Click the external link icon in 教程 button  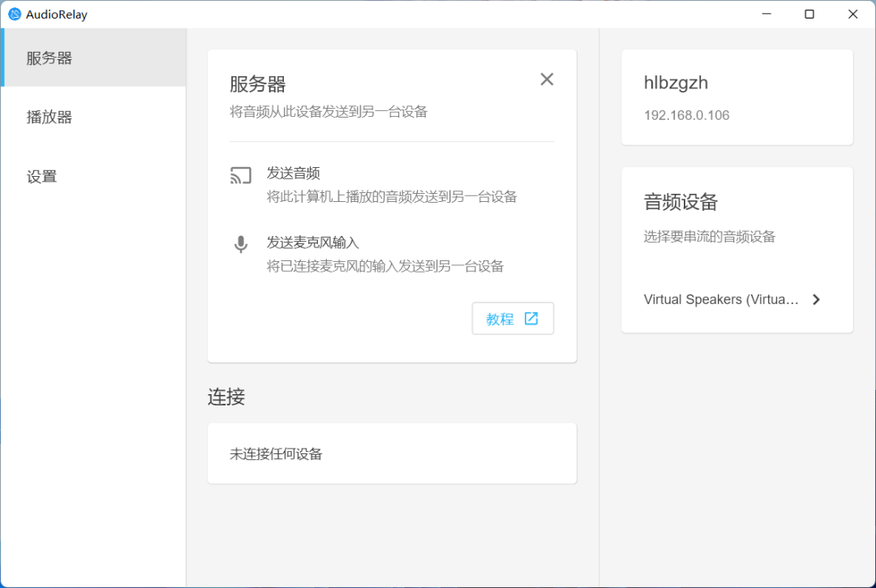pos(531,318)
